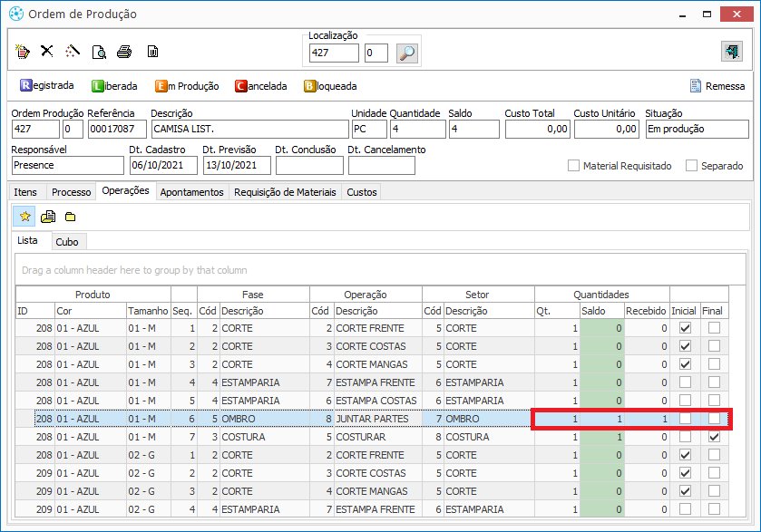The width and height of the screenshot is (761, 532).
Task: Click the delete (X) toolbar icon
Action: 47,51
